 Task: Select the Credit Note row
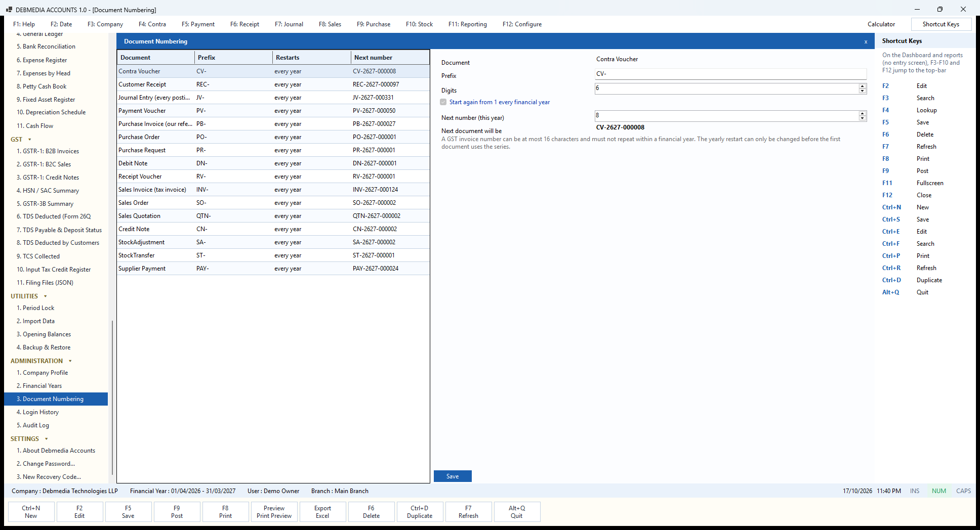coord(273,229)
